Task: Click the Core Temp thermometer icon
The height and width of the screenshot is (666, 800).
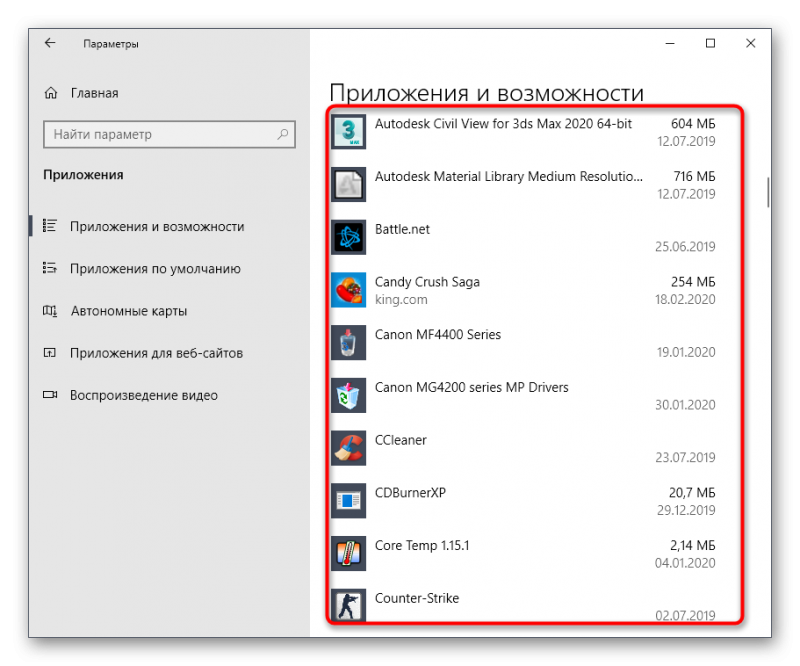Action: point(348,554)
